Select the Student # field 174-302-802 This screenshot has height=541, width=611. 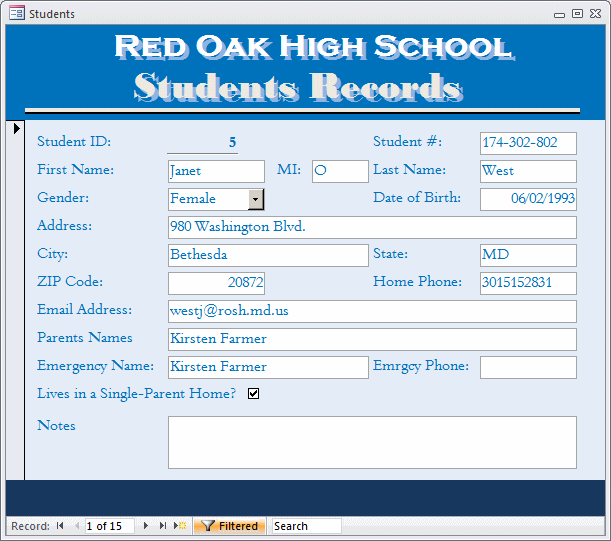pyautogui.click(x=528, y=143)
